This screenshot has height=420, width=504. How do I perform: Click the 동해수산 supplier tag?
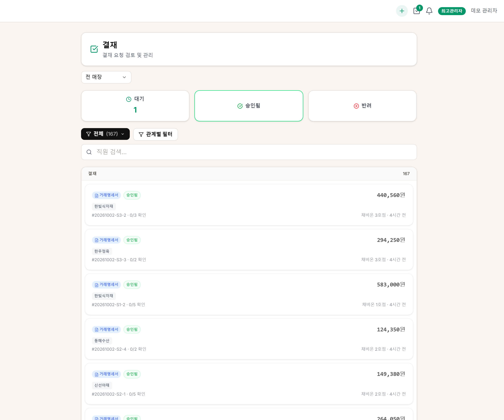point(102,341)
